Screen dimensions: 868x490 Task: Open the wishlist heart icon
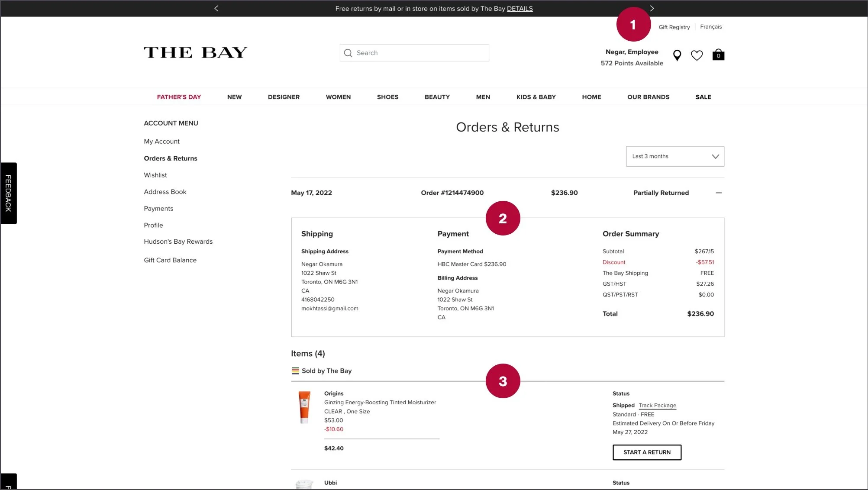(x=697, y=55)
